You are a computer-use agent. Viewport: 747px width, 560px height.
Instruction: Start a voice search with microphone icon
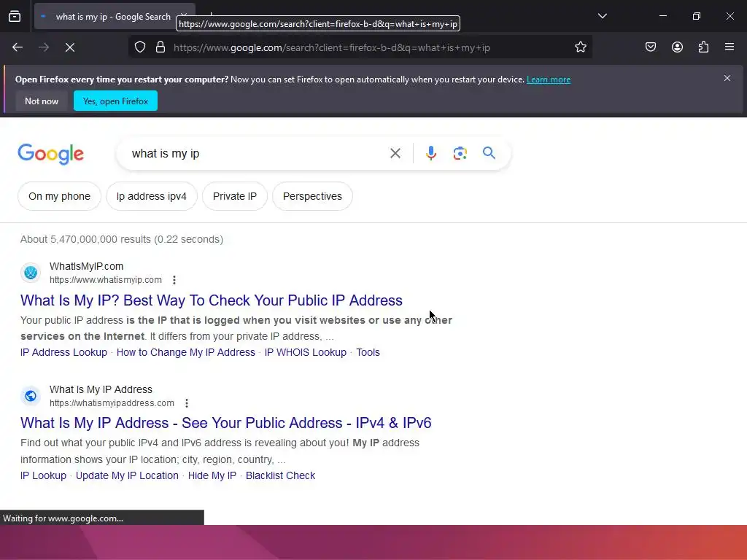pyautogui.click(x=430, y=153)
